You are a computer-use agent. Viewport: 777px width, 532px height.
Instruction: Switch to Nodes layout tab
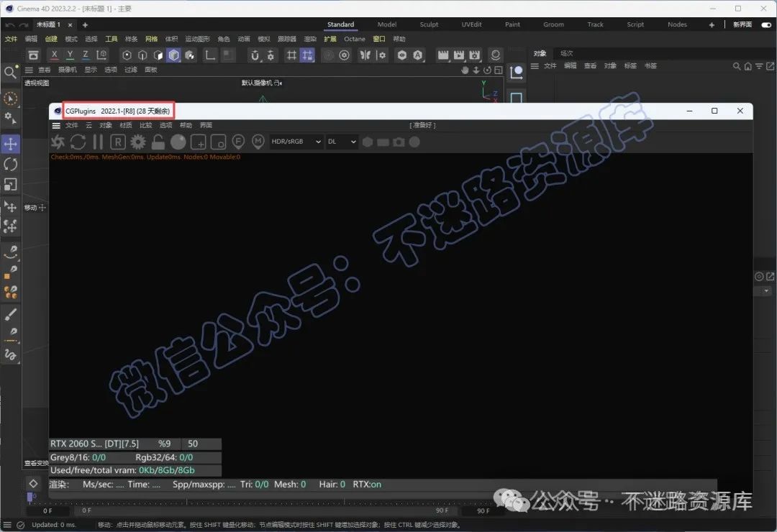pyautogui.click(x=677, y=24)
